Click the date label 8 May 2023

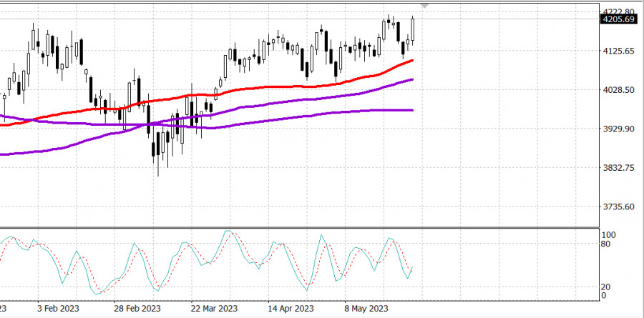tap(366, 308)
